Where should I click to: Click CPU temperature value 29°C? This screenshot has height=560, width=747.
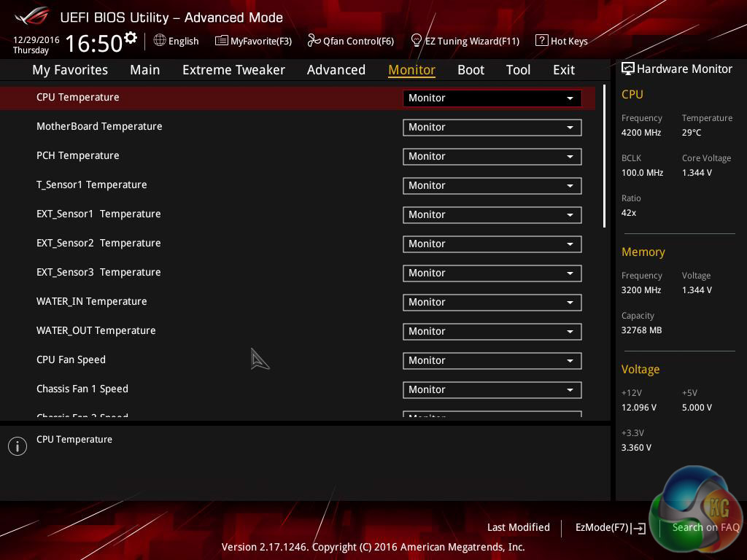coord(692,133)
